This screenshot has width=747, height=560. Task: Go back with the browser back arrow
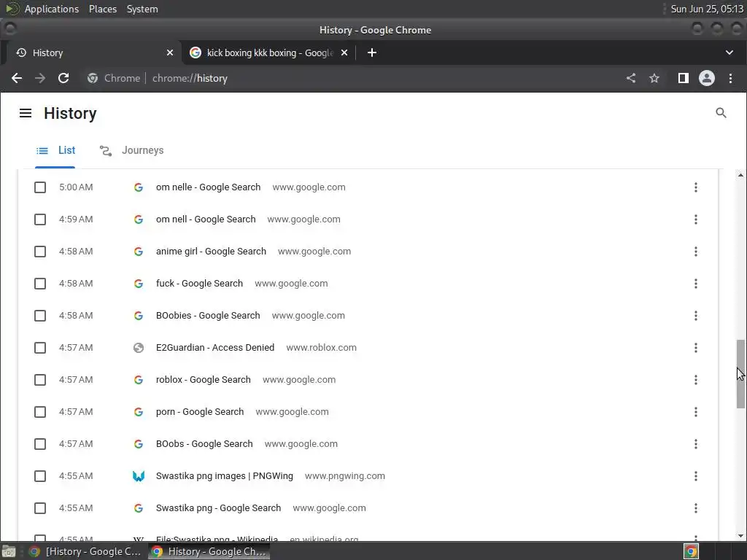click(17, 78)
